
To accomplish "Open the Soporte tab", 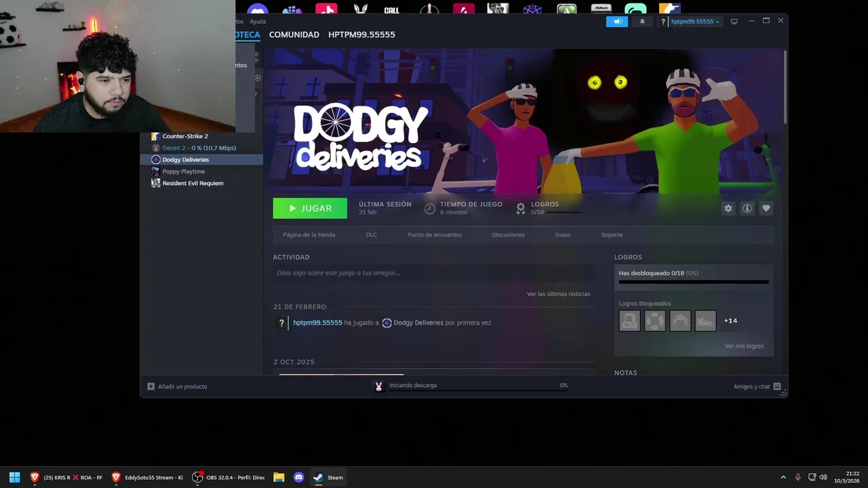I will click(612, 235).
